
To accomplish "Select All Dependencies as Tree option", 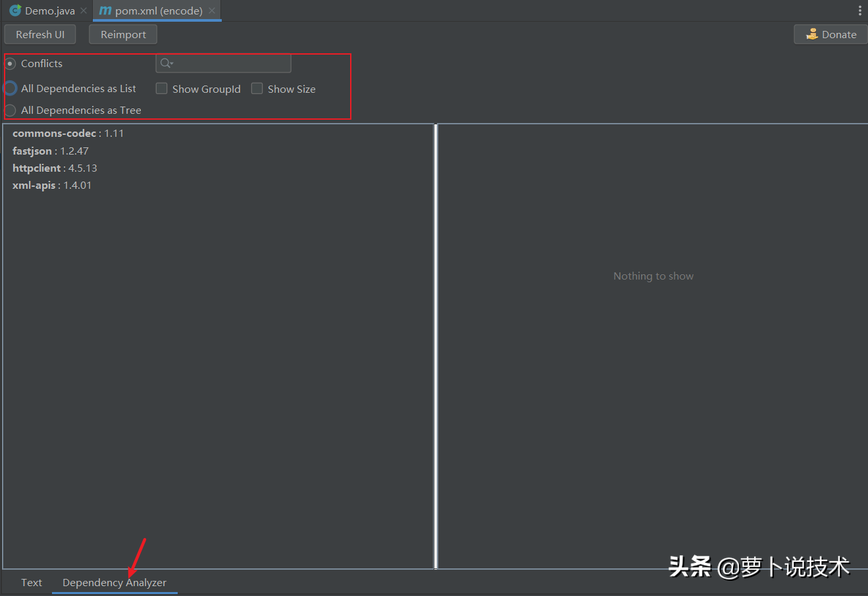I will point(11,110).
